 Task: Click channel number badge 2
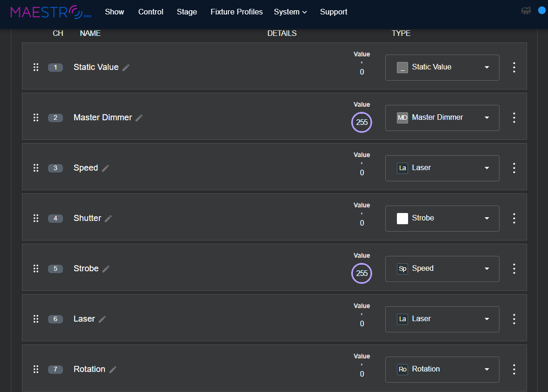pyautogui.click(x=55, y=118)
